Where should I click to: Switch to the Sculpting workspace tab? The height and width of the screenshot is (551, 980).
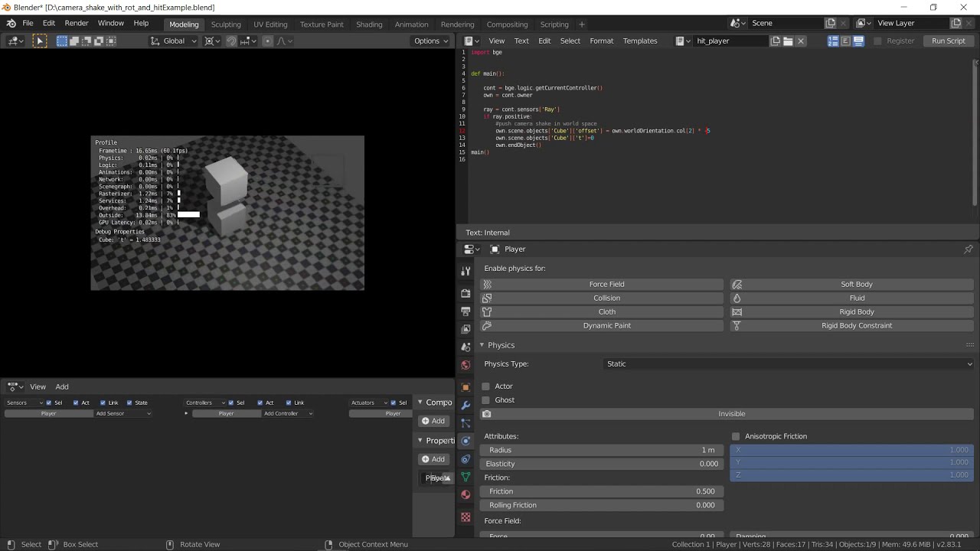click(225, 24)
